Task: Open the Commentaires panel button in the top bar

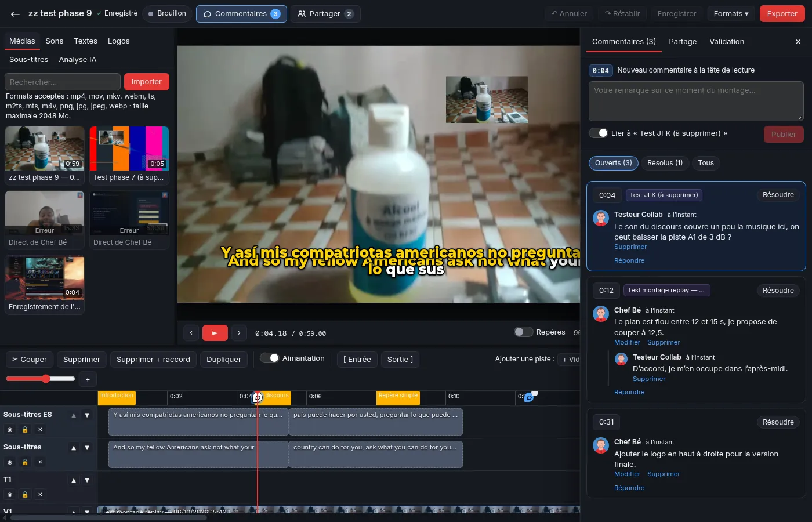Action: click(241, 14)
